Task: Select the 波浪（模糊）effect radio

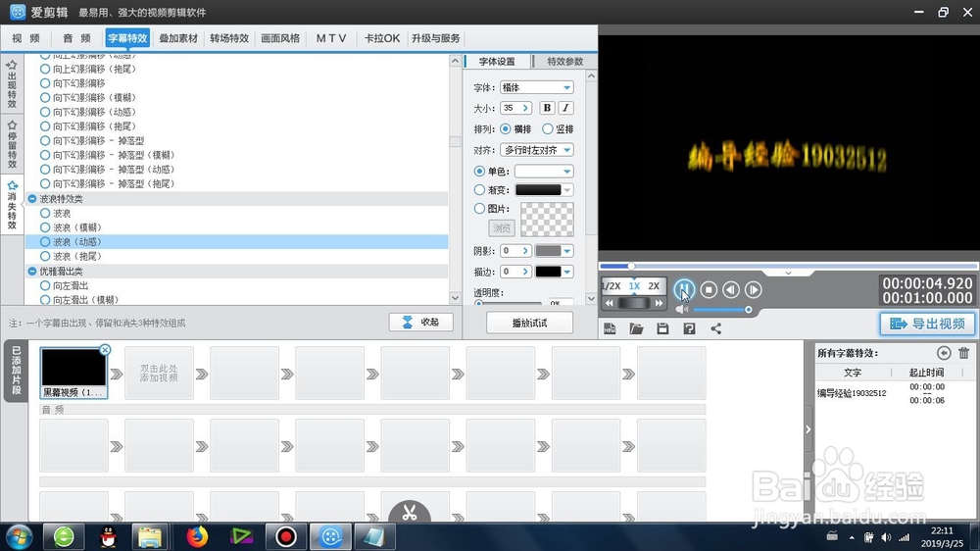Action: tap(45, 227)
